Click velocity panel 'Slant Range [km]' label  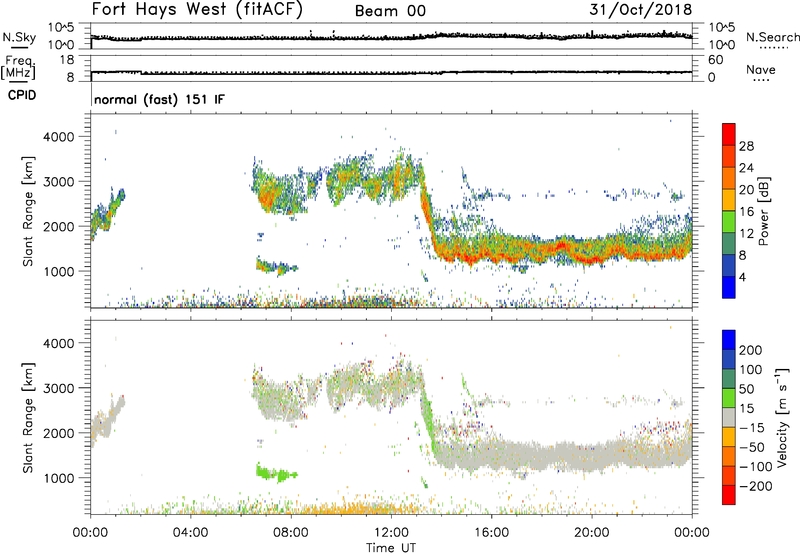click(28, 418)
